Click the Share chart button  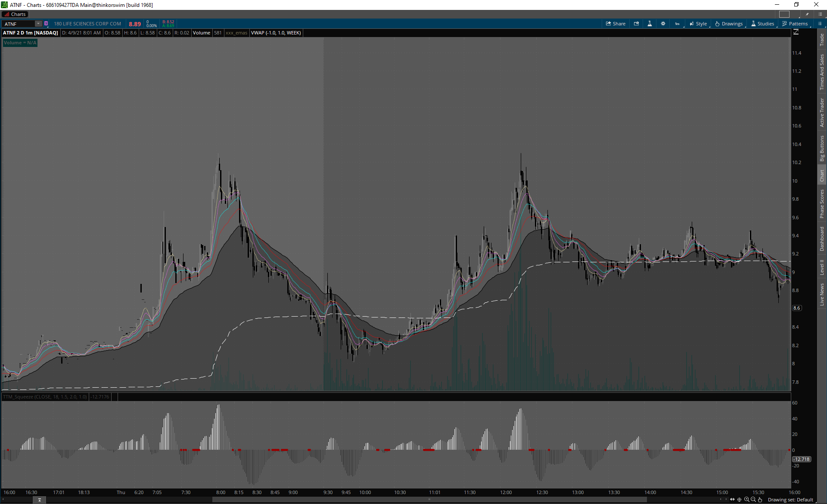click(616, 24)
